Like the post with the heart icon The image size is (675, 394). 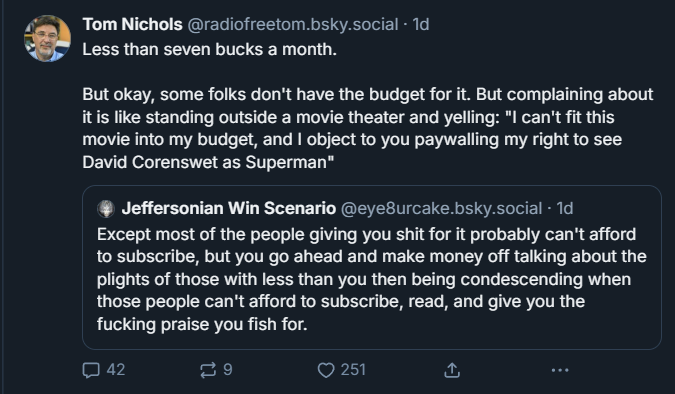[x=326, y=370]
